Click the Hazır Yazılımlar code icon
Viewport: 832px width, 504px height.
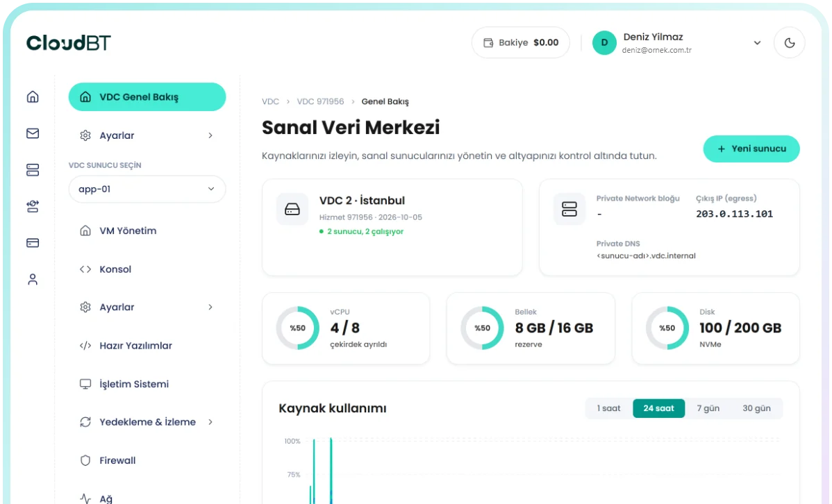pyautogui.click(x=85, y=346)
